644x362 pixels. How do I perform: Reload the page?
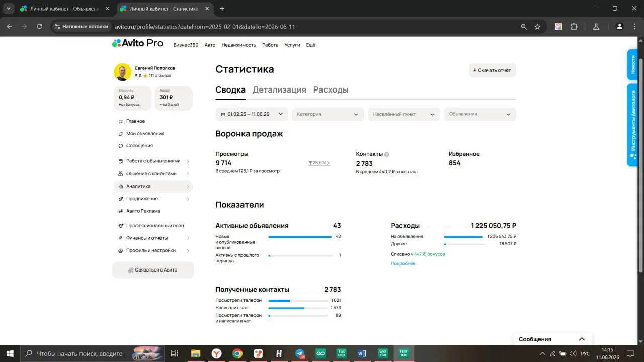(40, 27)
